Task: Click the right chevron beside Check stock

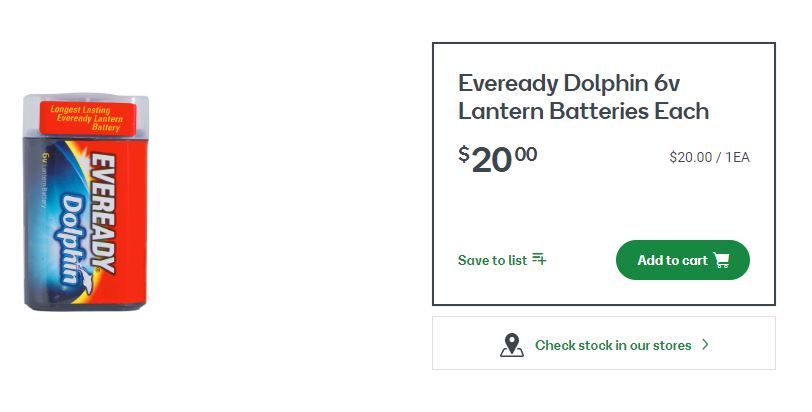Action: (x=706, y=345)
